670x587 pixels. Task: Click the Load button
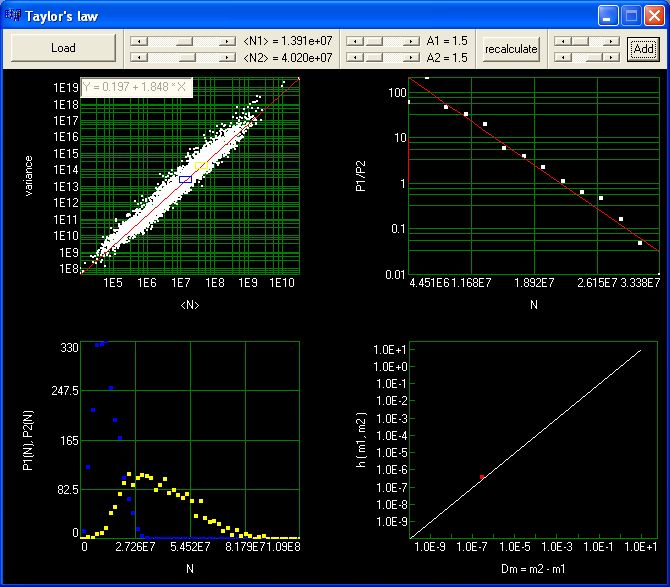[63, 48]
